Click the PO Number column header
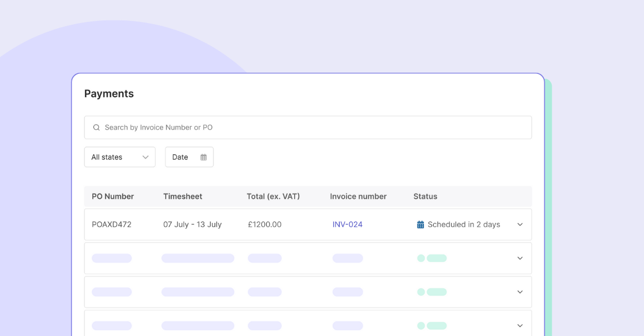The width and height of the screenshot is (644, 336). point(113,197)
